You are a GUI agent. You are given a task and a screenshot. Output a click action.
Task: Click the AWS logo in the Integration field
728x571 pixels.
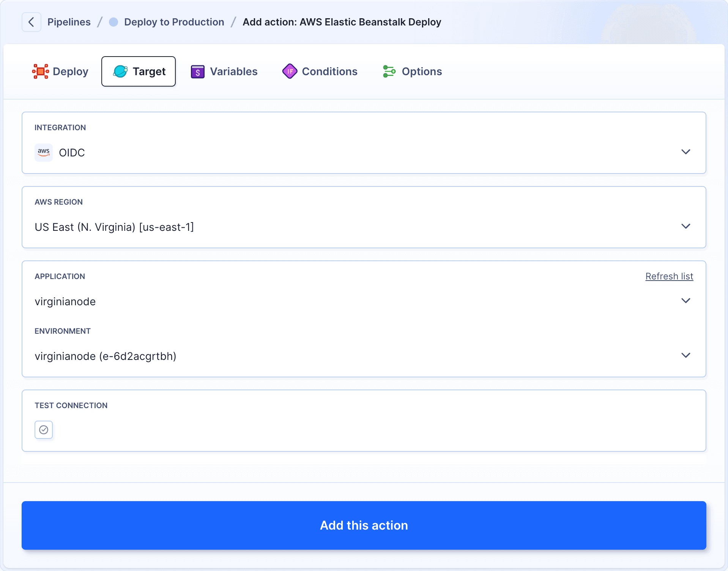[x=44, y=152]
